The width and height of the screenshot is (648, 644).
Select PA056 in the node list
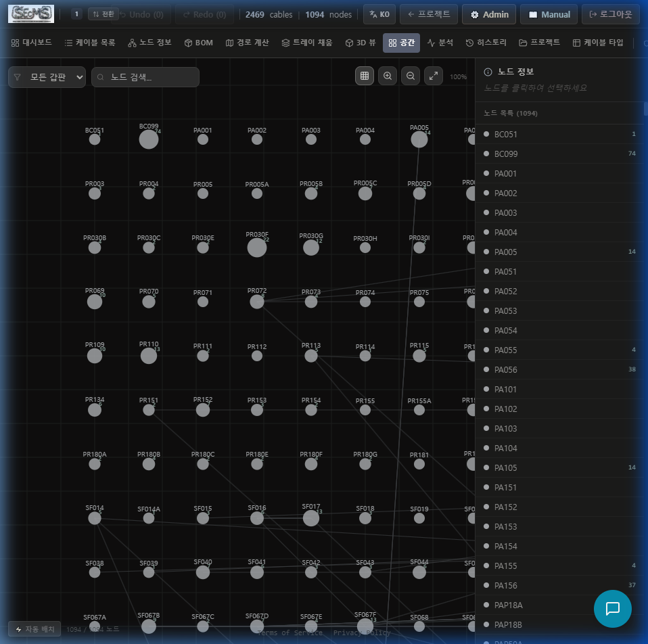(559, 369)
